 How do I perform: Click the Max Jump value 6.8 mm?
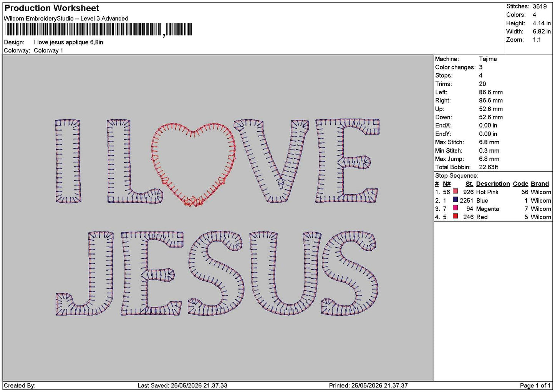tap(489, 159)
